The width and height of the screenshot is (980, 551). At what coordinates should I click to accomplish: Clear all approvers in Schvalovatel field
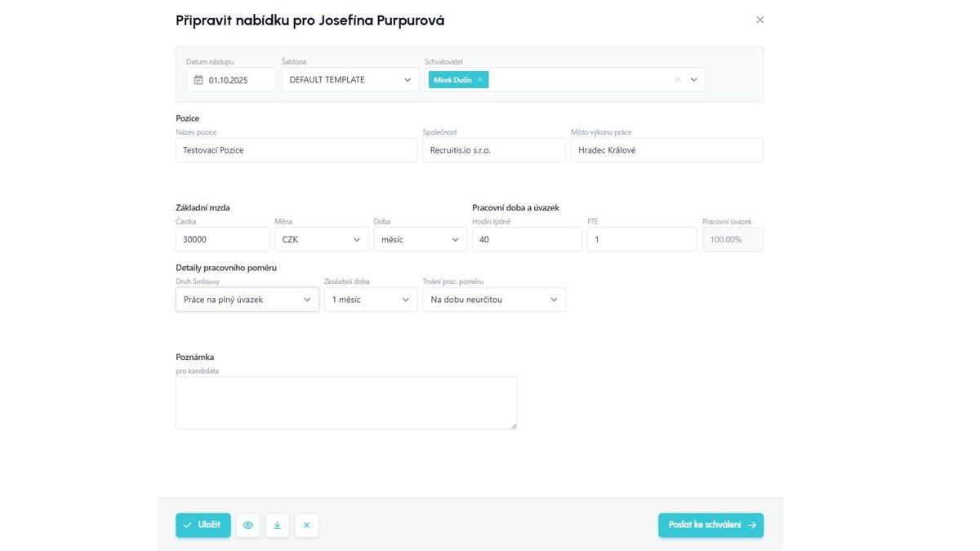point(677,80)
